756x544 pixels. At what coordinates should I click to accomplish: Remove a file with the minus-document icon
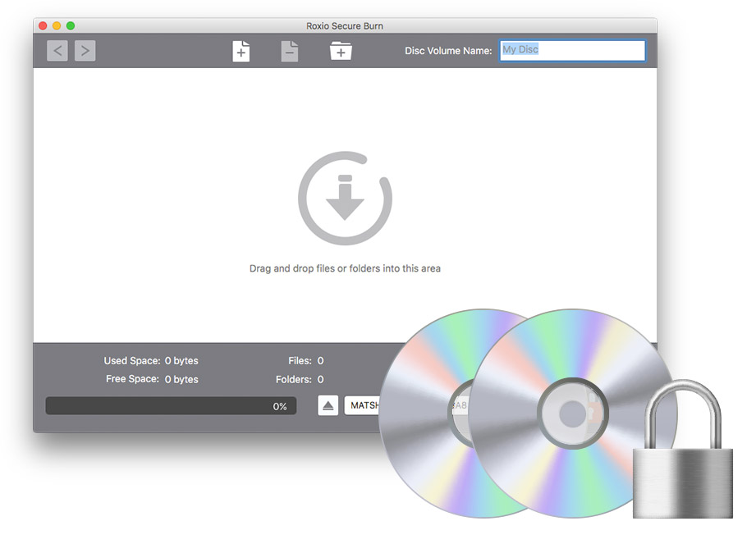point(290,51)
